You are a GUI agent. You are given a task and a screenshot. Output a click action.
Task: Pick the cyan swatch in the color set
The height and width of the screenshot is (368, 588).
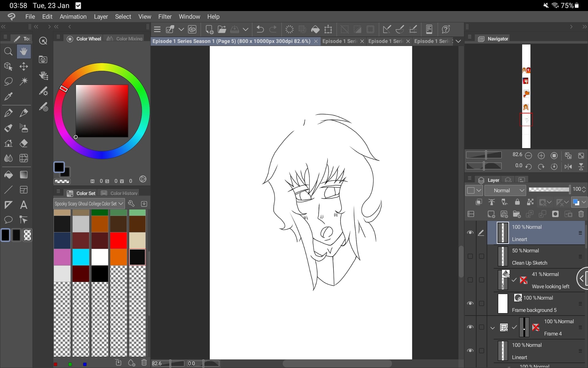pyautogui.click(x=81, y=257)
